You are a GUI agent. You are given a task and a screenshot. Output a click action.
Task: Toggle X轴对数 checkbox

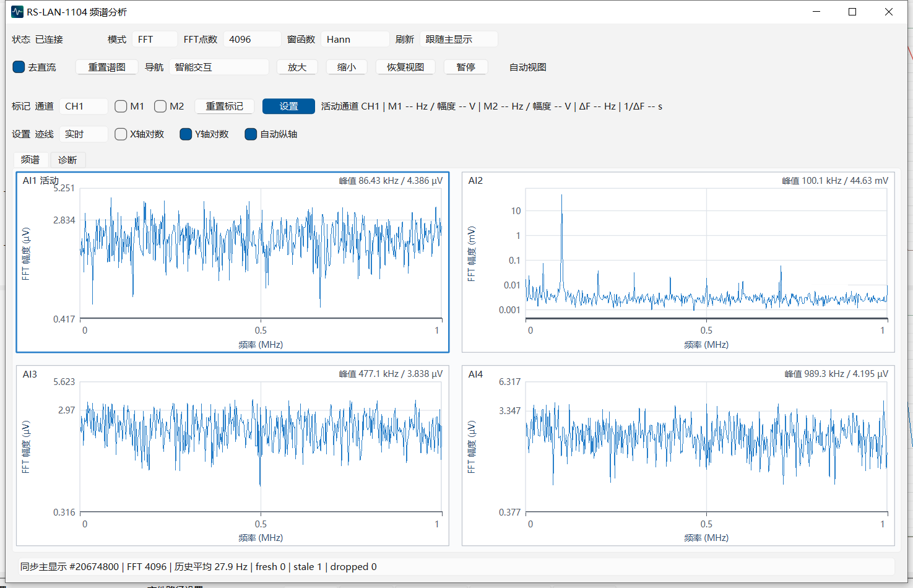pos(139,134)
